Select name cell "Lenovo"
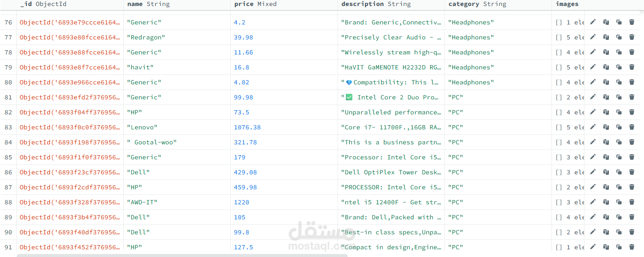This screenshot has width=644, height=257. tap(142, 127)
